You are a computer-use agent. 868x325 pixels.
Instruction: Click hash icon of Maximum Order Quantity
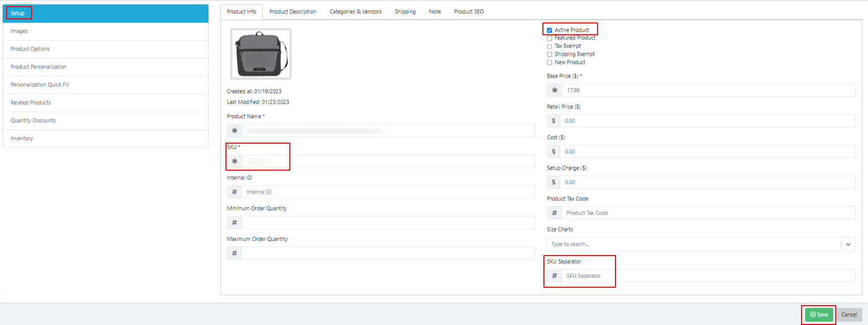click(235, 253)
